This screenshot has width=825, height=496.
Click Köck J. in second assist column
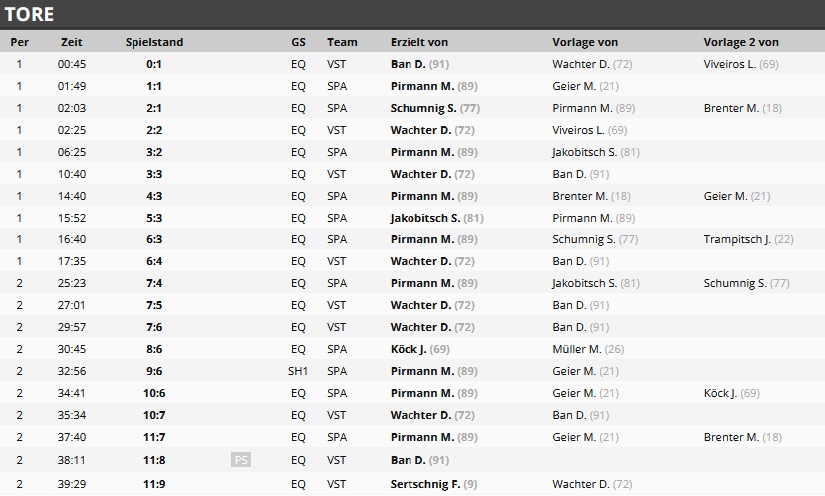pos(724,394)
